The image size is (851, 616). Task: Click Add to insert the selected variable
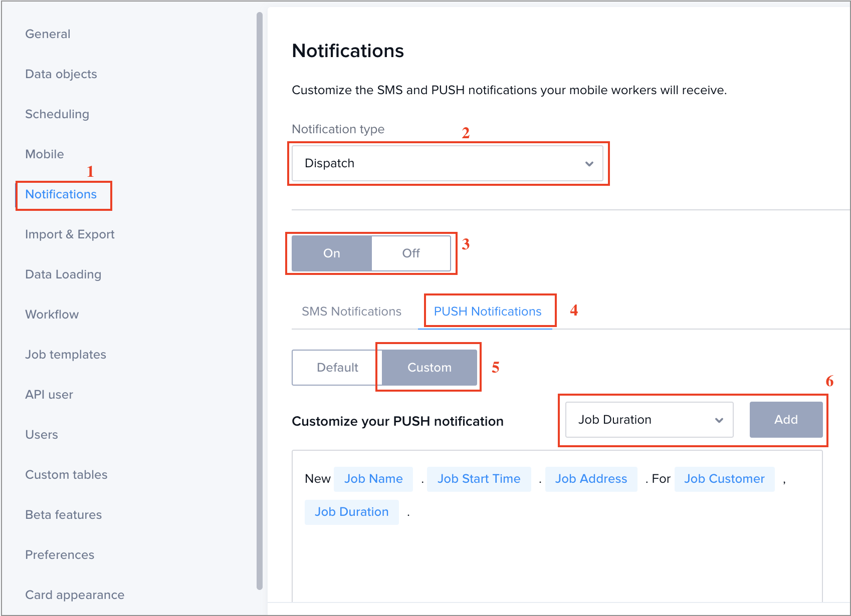coord(786,420)
